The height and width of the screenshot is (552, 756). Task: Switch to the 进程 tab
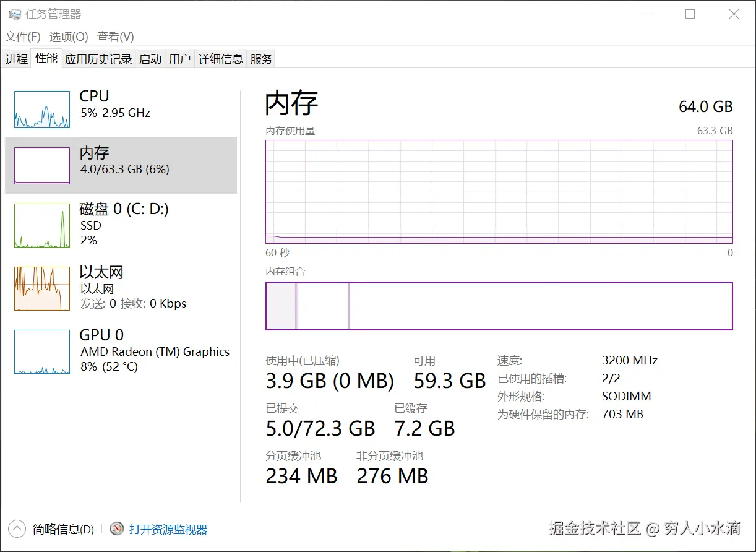click(x=17, y=59)
